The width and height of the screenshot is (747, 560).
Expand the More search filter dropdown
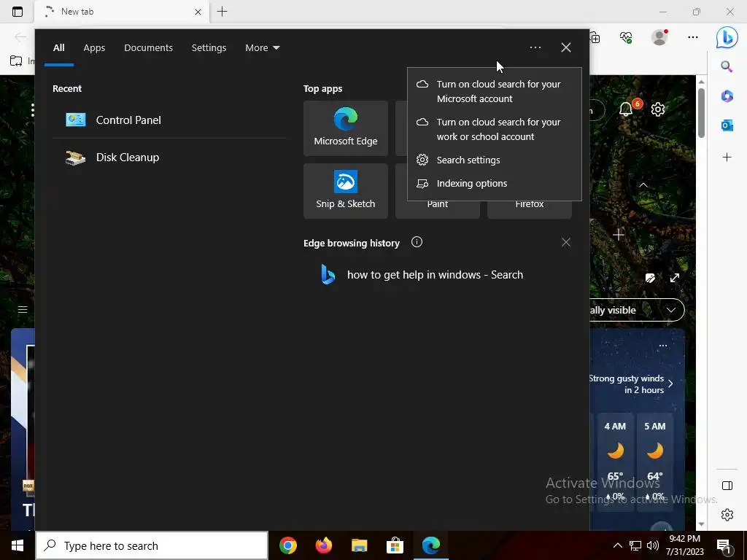click(263, 47)
